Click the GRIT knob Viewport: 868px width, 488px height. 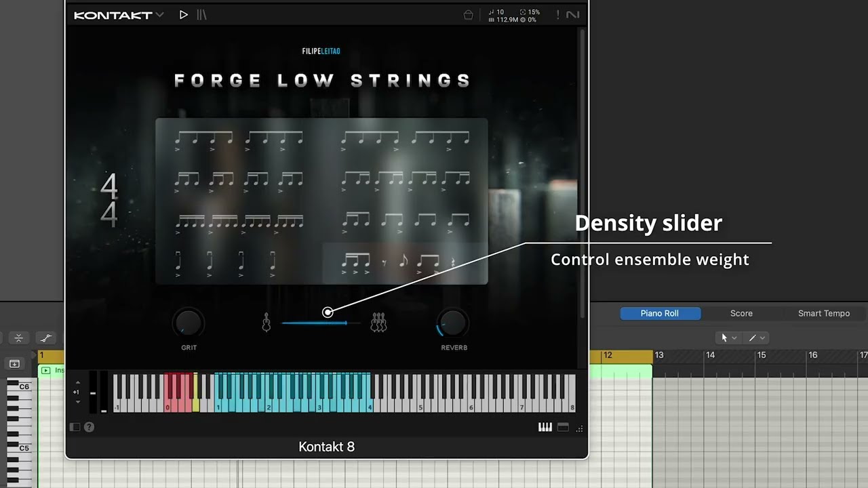(189, 323)
